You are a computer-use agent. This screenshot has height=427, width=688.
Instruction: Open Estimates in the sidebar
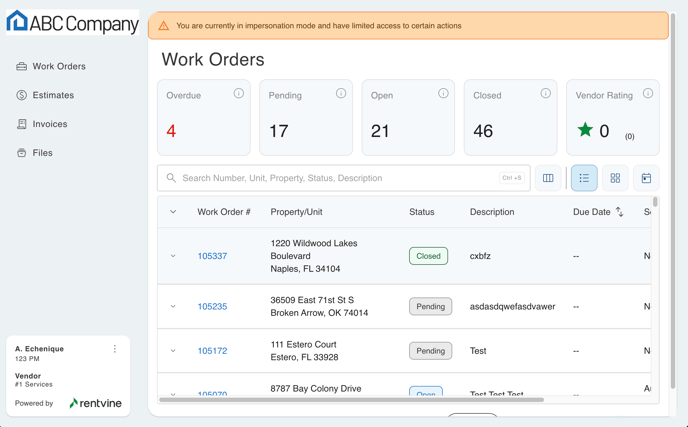coord(53,95)
